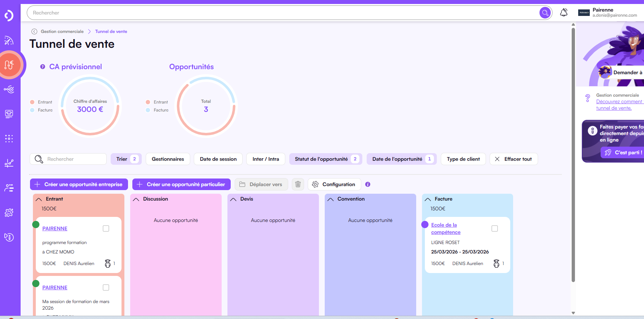Screen dimensions: 644x319
Task: Open the info shield sidebar icon
Action: point(9,237)
